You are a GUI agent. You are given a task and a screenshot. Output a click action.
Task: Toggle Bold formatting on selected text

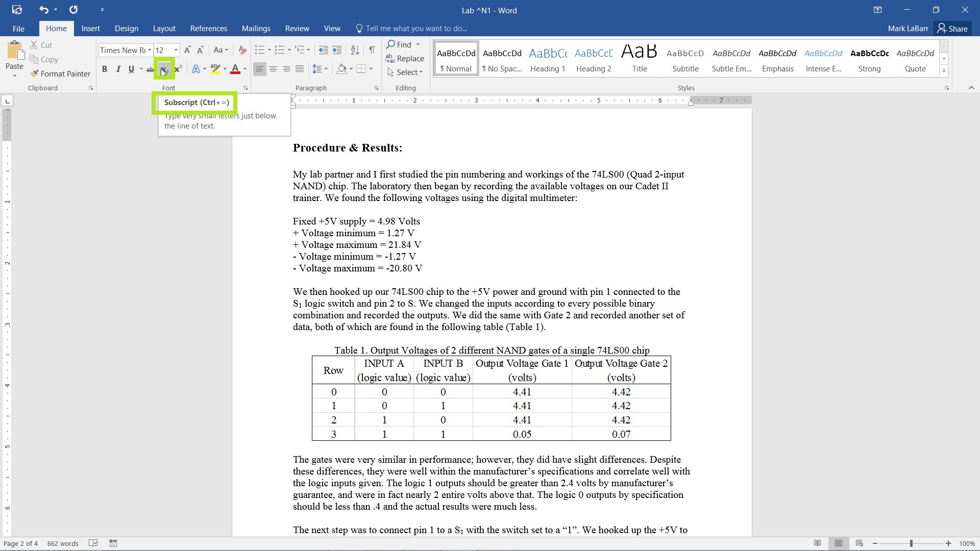pos(104,69)
